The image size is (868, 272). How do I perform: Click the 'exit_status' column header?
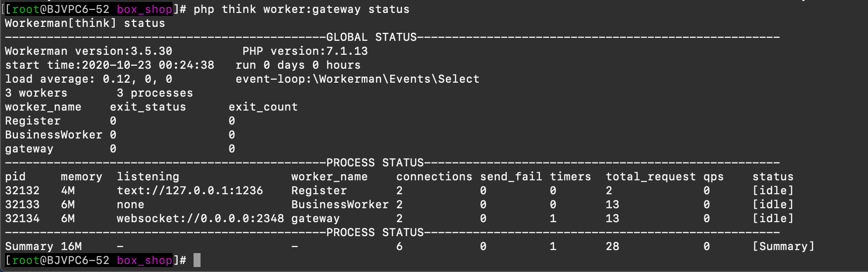tap(148, 107)
